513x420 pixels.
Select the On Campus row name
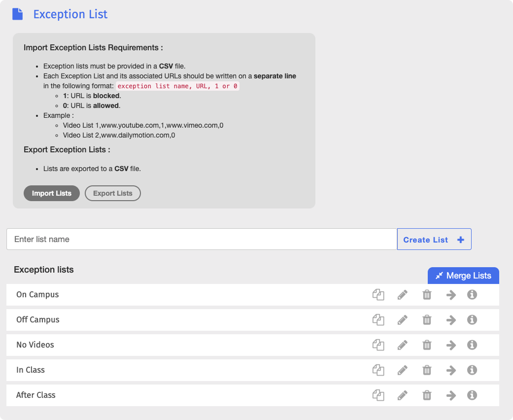pos(37,295)
